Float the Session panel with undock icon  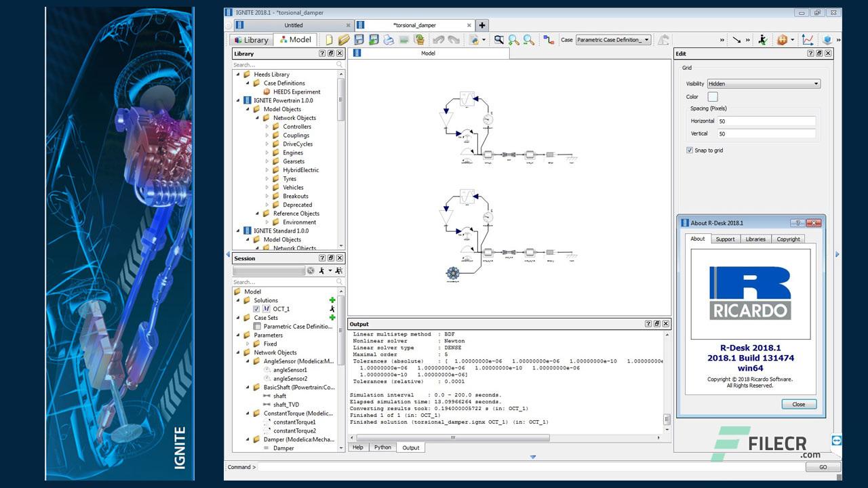tap(331, 258)
